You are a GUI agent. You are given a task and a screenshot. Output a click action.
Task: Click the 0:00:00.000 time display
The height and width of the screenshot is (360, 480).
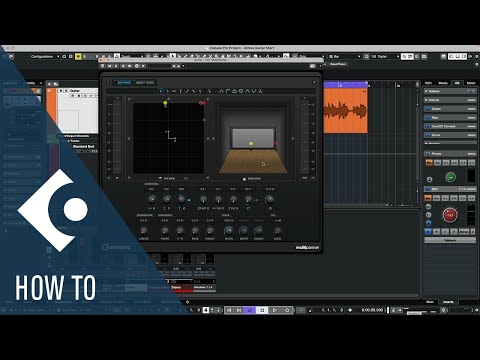point(372,310)
